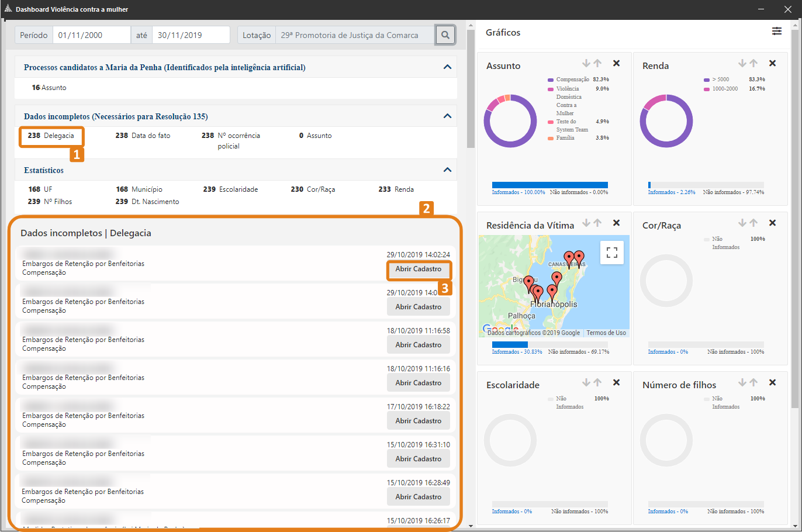Move Número de filhos chart up
This screenshot has height=532, width=802.
click(753, 382)
